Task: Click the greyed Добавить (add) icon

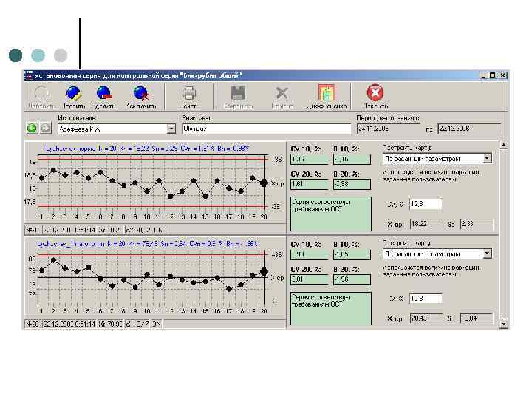Action: pos(42,93)
